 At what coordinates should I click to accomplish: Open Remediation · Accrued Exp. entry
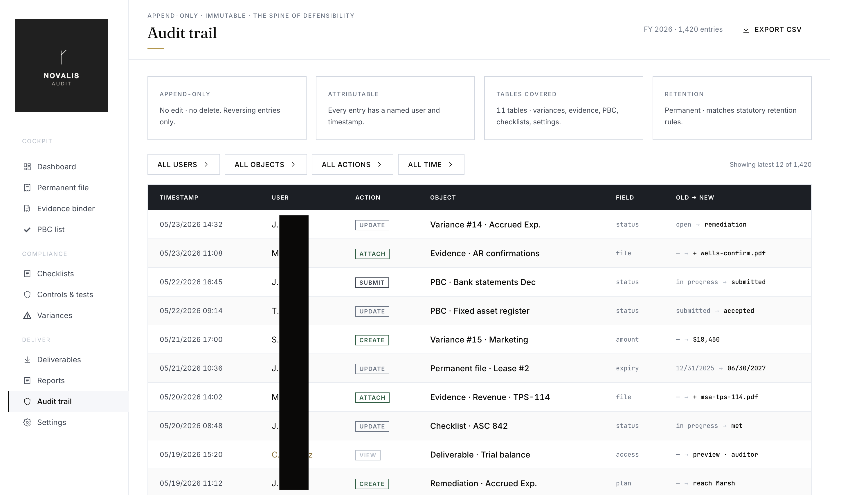pyautogui.click(x=483, y=483)
